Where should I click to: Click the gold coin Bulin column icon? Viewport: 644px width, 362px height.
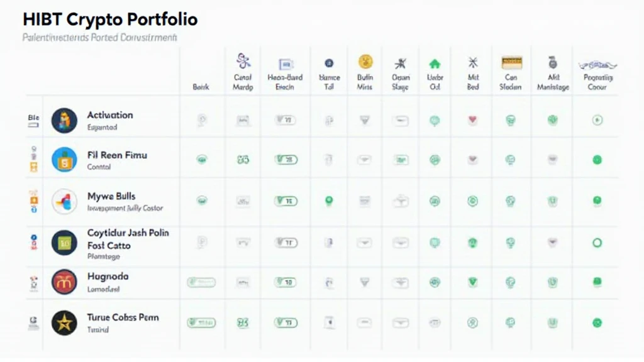coord(365,62)
